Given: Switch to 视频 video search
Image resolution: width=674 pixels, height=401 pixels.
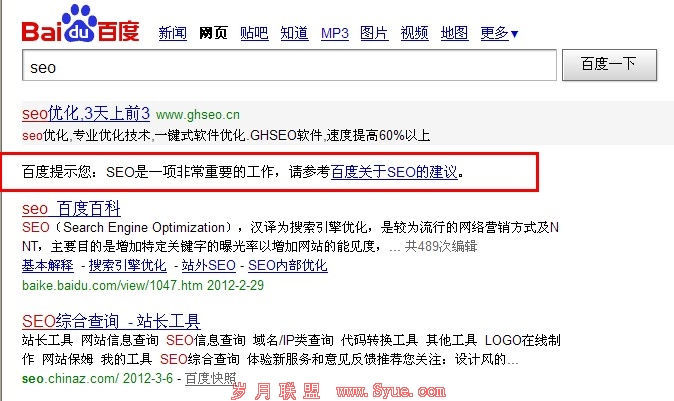Looking at the screenshot, I should coord(414,34).
